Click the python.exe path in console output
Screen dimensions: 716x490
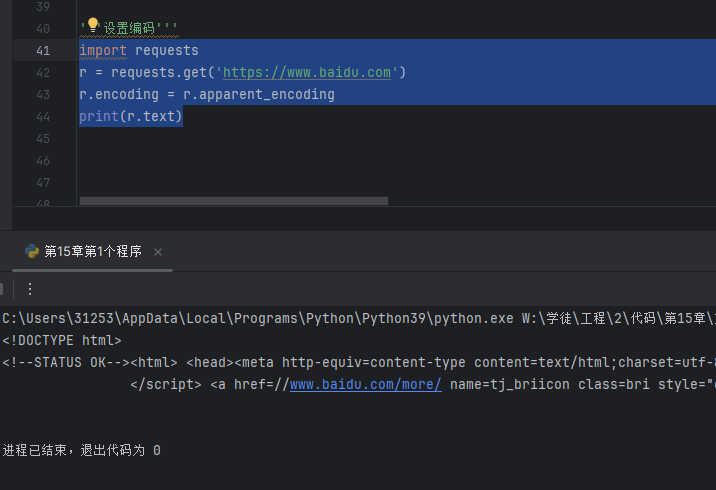tap(258, 318)
